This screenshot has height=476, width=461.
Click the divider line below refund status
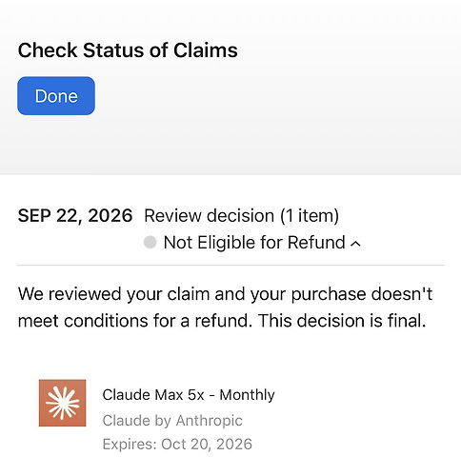point(230,265)
